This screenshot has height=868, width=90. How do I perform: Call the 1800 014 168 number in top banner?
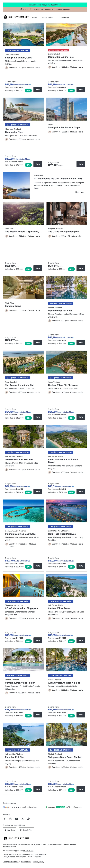coord(56,5)
